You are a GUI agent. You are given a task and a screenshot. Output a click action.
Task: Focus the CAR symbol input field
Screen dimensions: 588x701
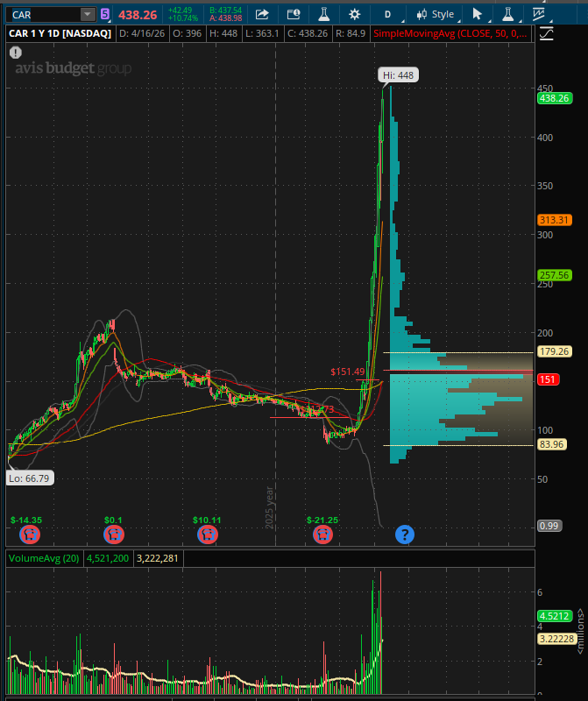coord(44,15)
